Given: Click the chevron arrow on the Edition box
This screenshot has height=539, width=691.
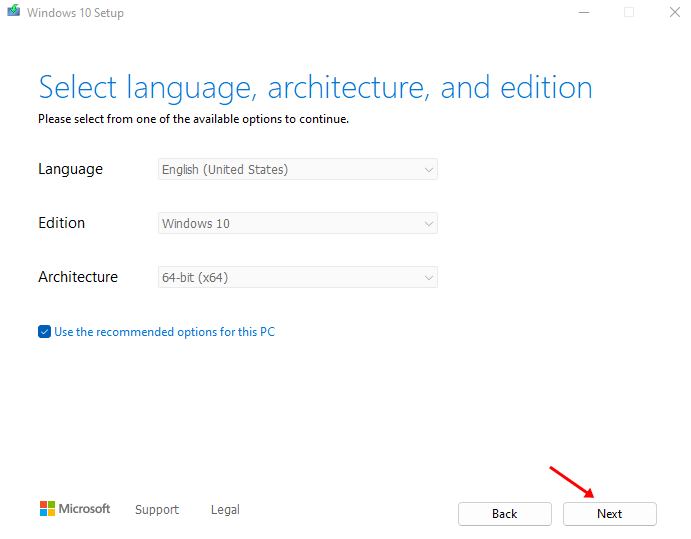Looking at the screenshot, I should [429, 224].
